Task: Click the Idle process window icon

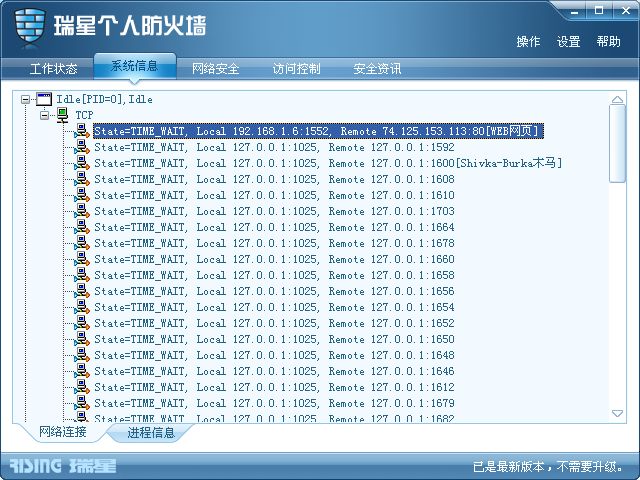Action: 44,99
